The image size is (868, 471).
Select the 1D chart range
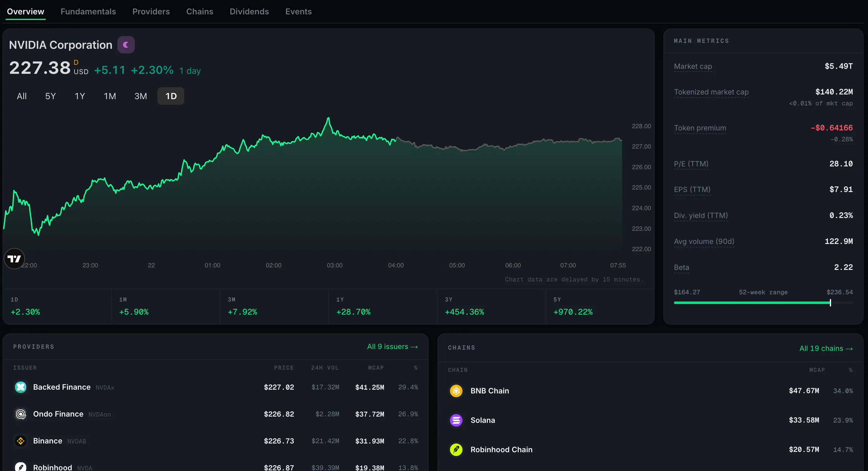pos(171,96)
